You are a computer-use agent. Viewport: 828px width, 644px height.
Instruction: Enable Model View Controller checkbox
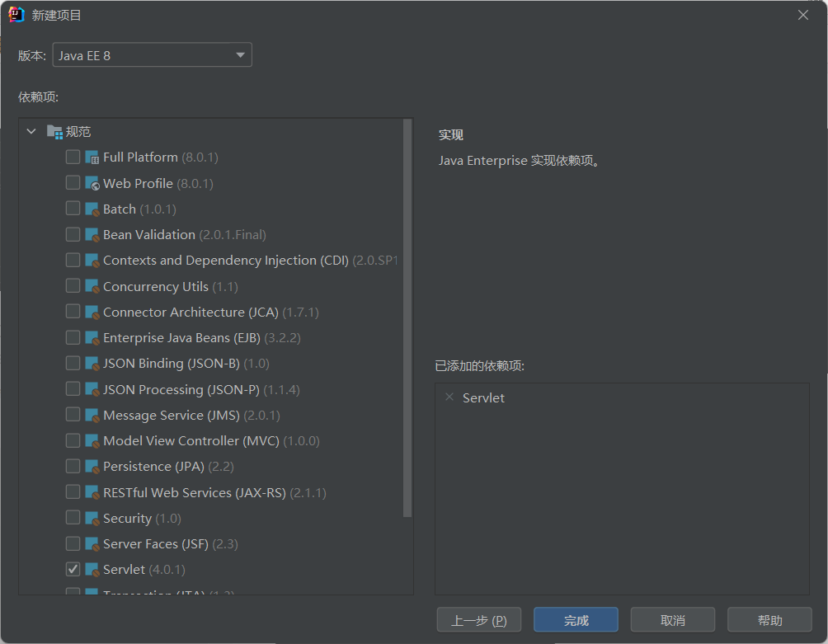pyautogui.click(x=73, y=440)
